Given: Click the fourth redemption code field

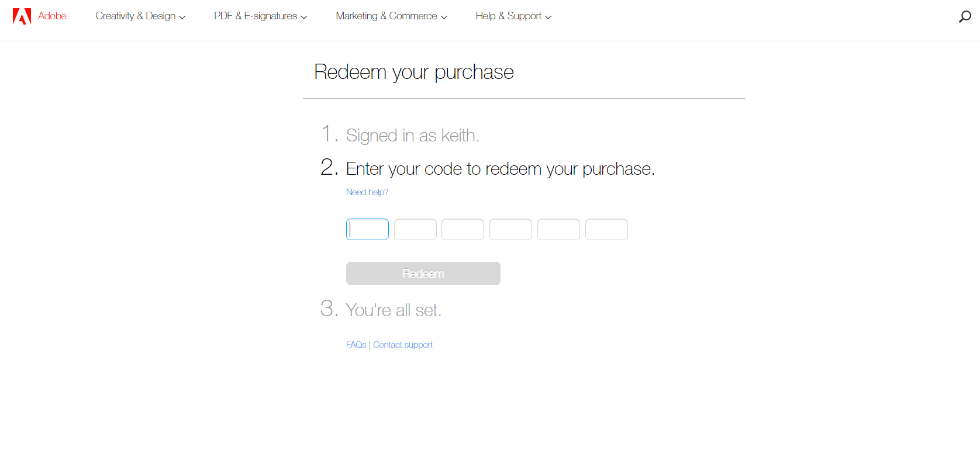Looking at the screenshot, I should 510,229.
